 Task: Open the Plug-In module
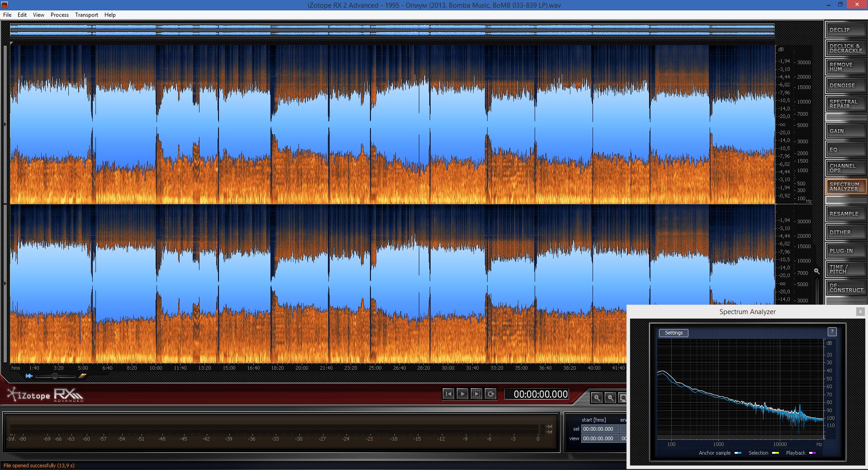click(x=845, y=250)
